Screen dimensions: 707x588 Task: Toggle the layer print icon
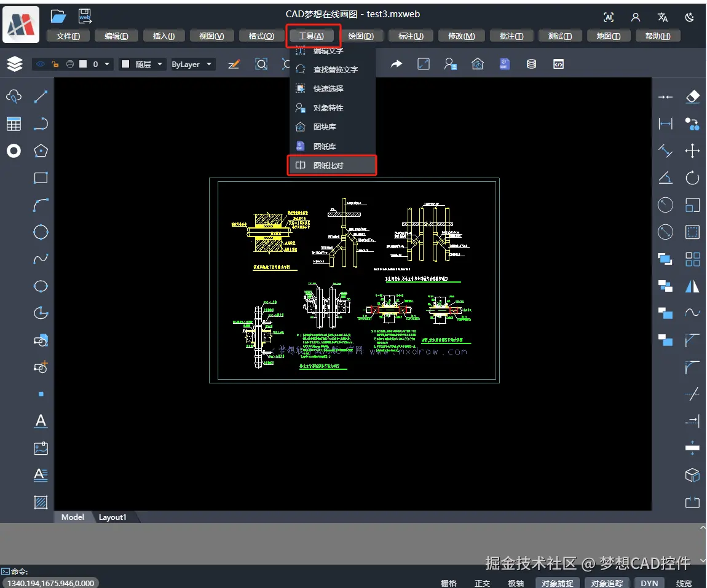69,64
